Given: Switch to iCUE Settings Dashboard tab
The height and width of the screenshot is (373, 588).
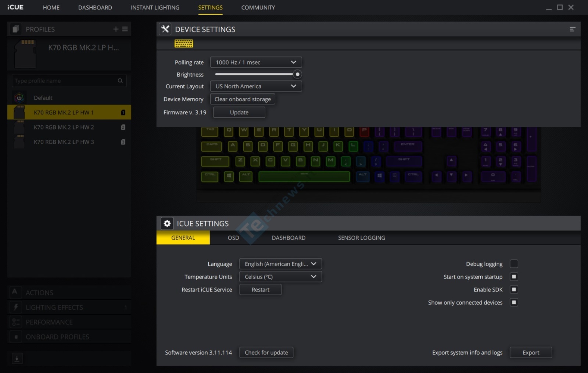Looking at the screenshot, I should click(288, 238).
